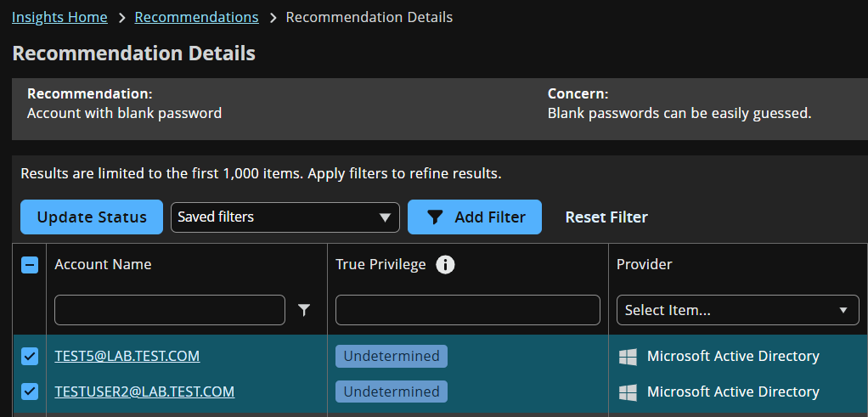868x417 pixels.
Task: Focus the True Privilege filter input
Action: [468, 310]
